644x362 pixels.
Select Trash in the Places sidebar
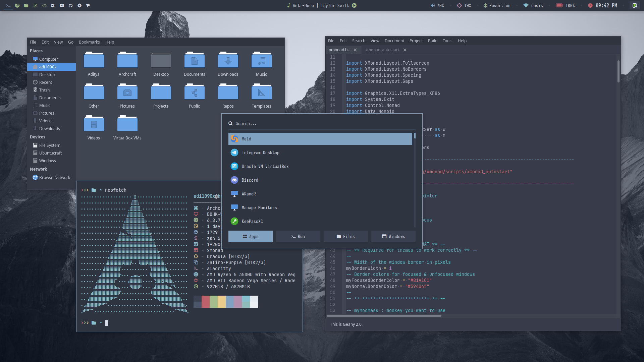44,90
